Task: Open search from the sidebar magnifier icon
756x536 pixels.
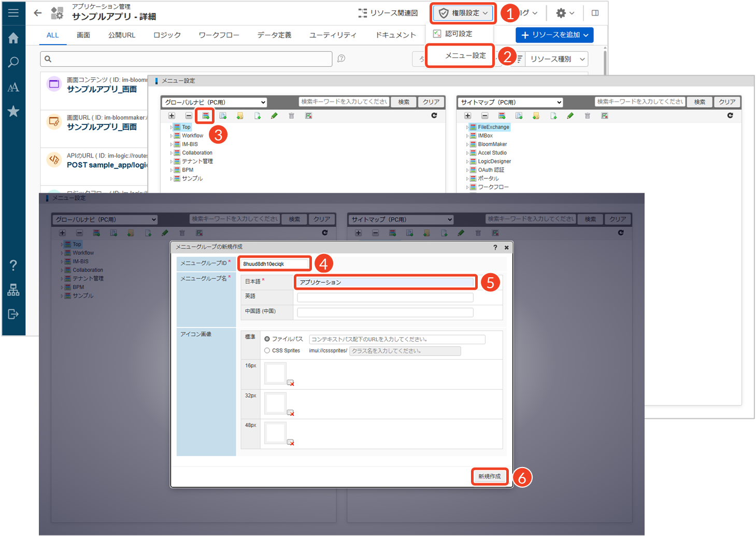Action: point(13,63)
